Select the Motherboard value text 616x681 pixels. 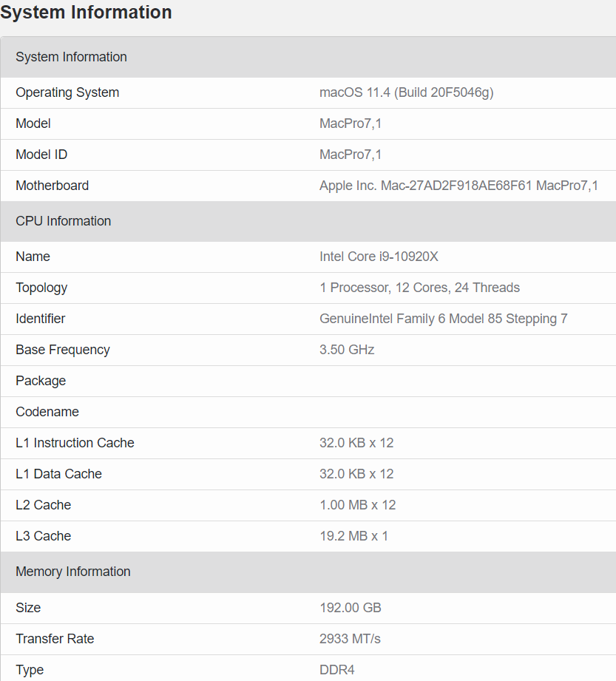[x=458, y=186]
